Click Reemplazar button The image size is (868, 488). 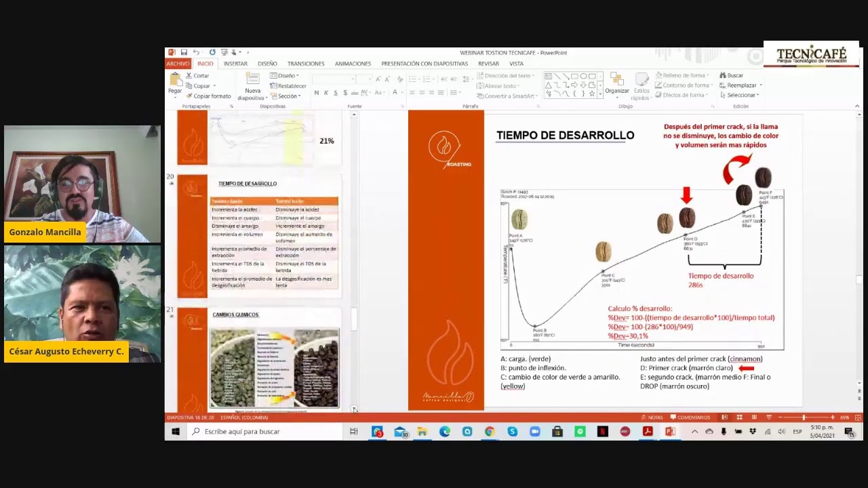[x=741, y=85]
